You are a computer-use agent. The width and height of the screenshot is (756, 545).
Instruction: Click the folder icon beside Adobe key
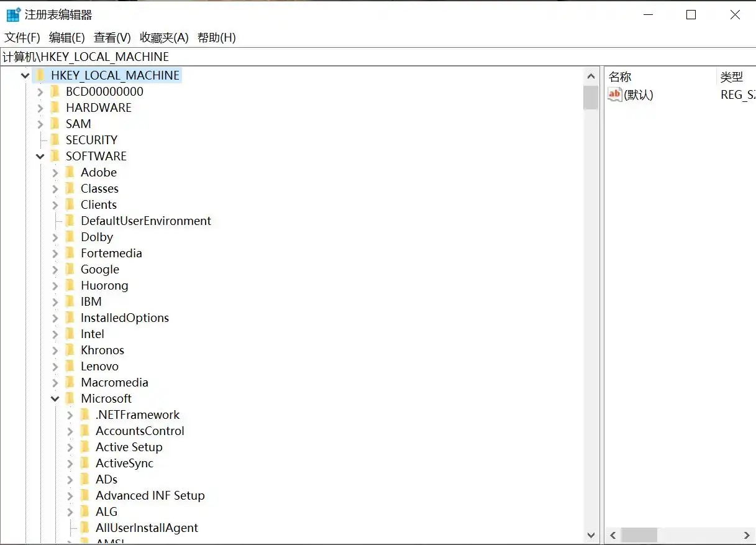click(x=70, y=172)
